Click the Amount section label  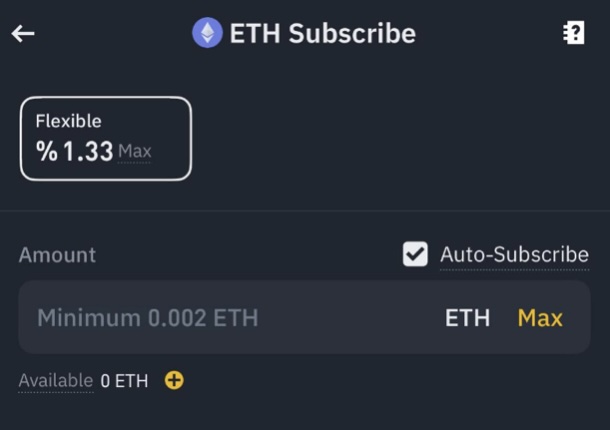[57, 255]
